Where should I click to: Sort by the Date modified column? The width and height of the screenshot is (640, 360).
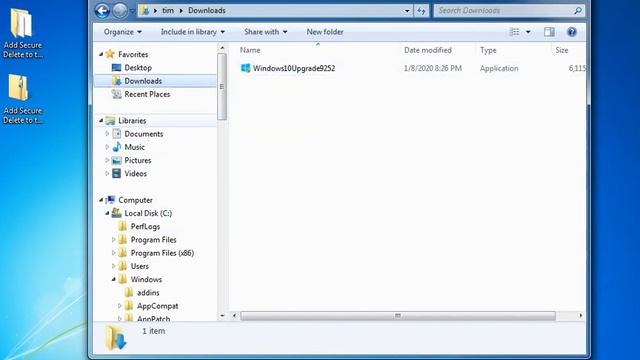tap(428, 50)
